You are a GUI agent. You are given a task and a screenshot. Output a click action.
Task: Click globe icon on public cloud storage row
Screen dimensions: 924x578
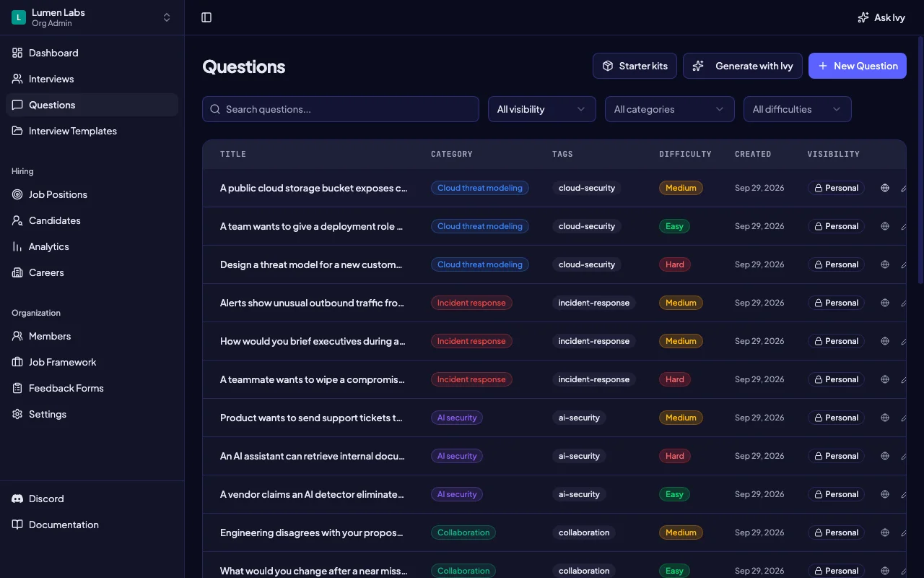[885, 188]
